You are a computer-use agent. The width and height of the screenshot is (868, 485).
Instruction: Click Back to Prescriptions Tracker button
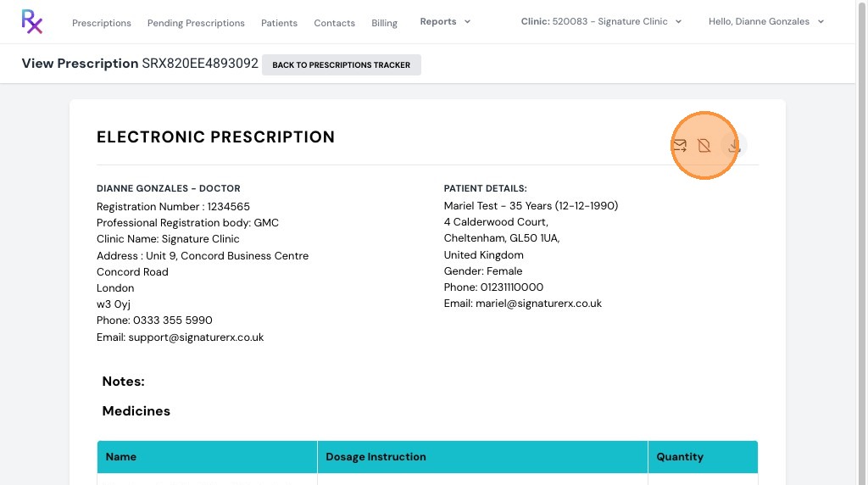341,64
